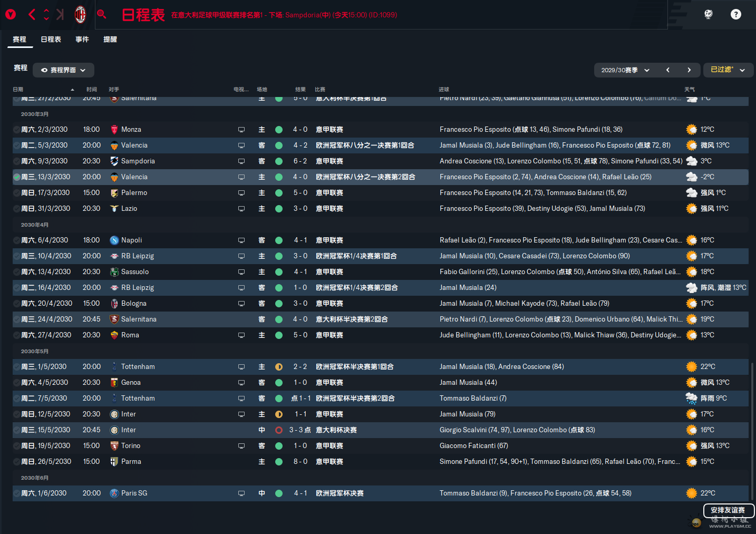This screenshot has width=756, height=534.
Task: Toggle the selector on 1/6/2030 Paris SG row
Action: point(17,493)
